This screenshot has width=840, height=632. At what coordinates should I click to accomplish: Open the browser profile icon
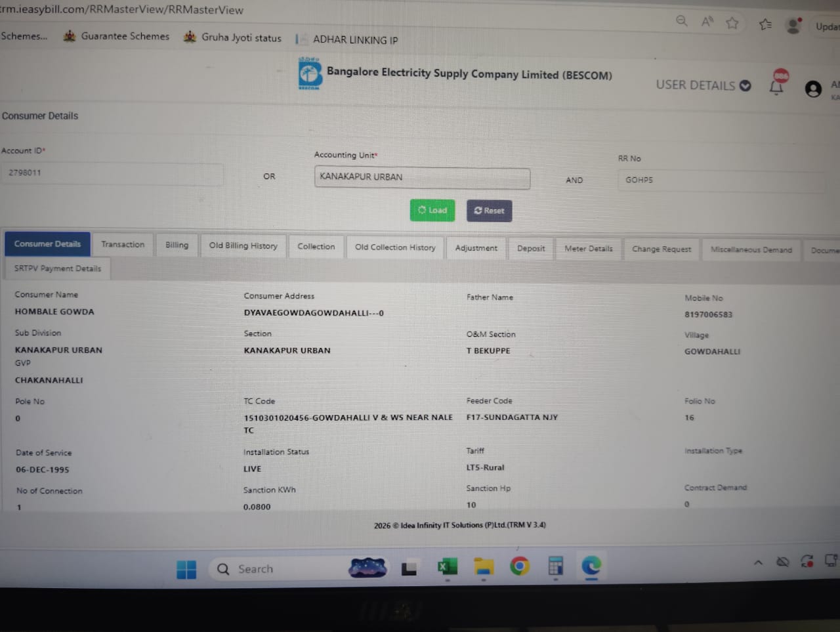(x=794, y=26)
